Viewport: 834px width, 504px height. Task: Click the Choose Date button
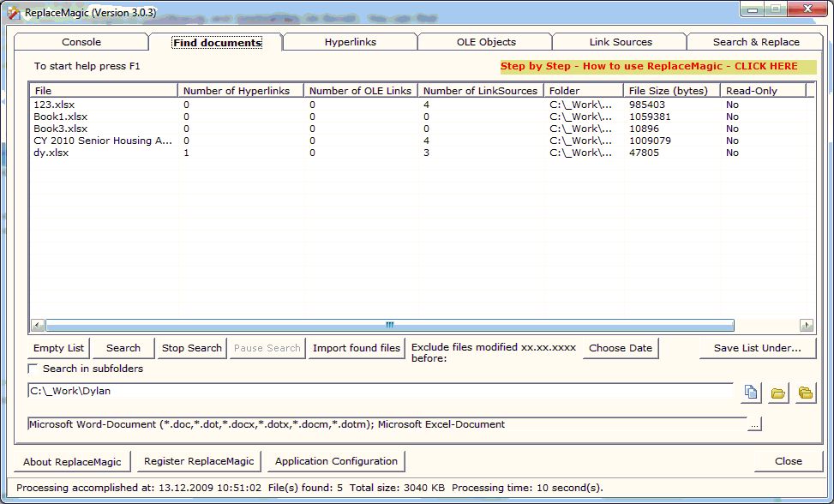[x=621, y=348]
